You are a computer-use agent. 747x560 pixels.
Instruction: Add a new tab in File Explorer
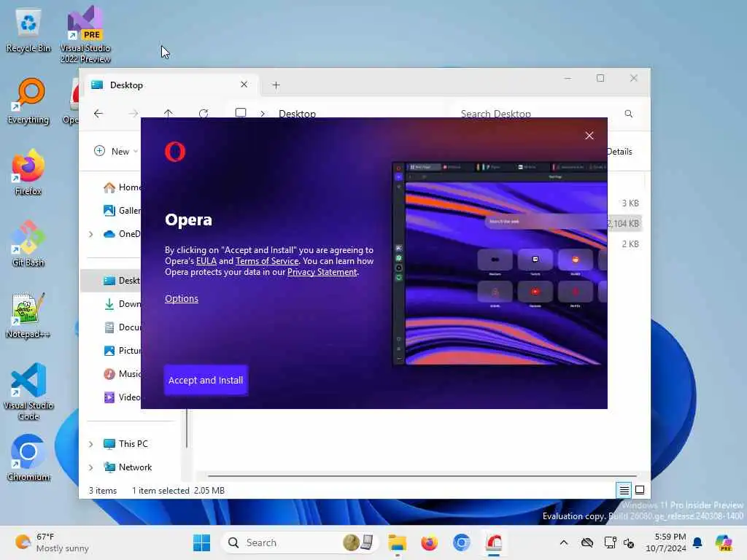coord(276,85)
